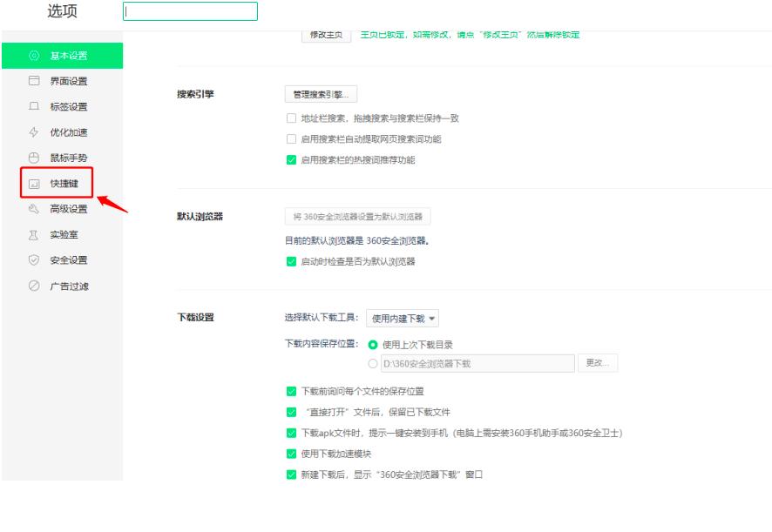Select 快捷键 in the sidebar

click(63, 184)
